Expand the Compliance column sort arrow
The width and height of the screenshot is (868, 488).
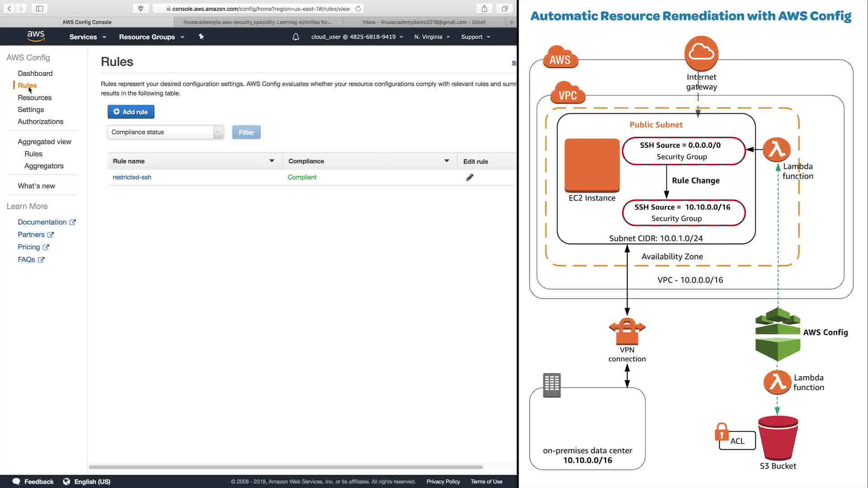(447, 161)
